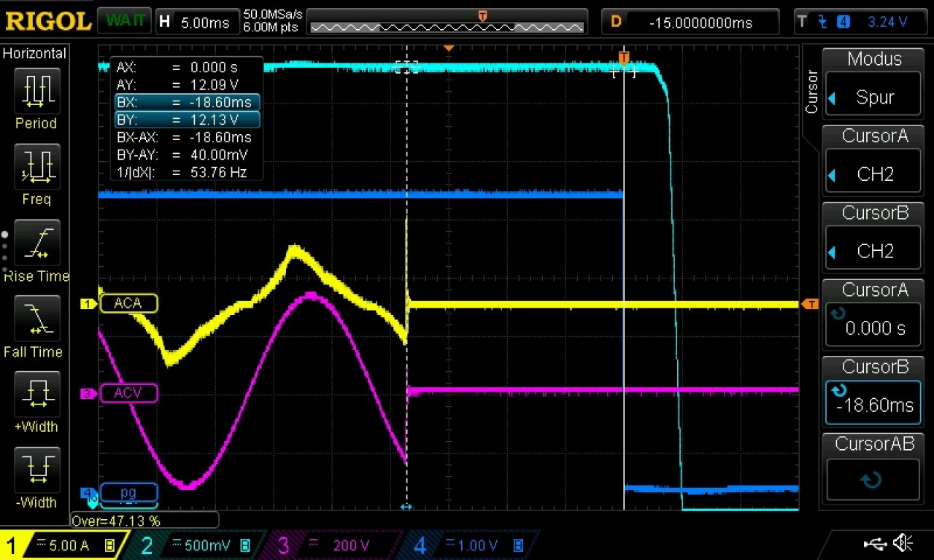Select the BX: -18.60ms cursor readout row
The width and height of the screenshot is (934, 560).
coord(187,102)
